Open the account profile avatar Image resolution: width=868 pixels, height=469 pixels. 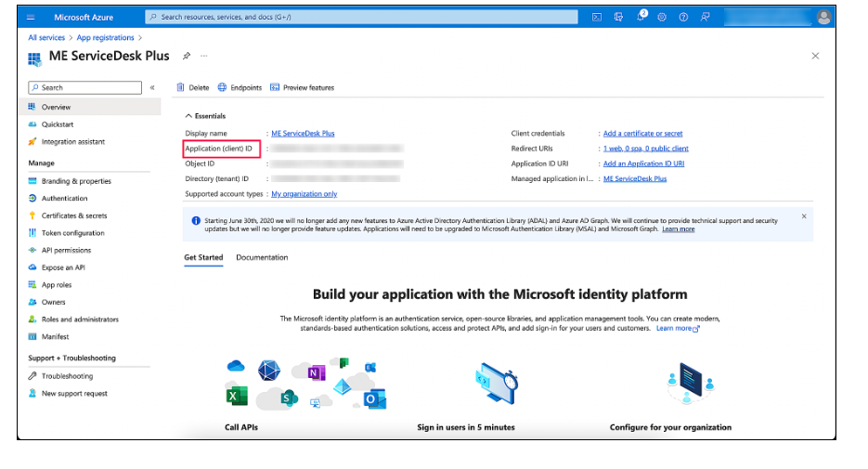[x=823, y=17]
